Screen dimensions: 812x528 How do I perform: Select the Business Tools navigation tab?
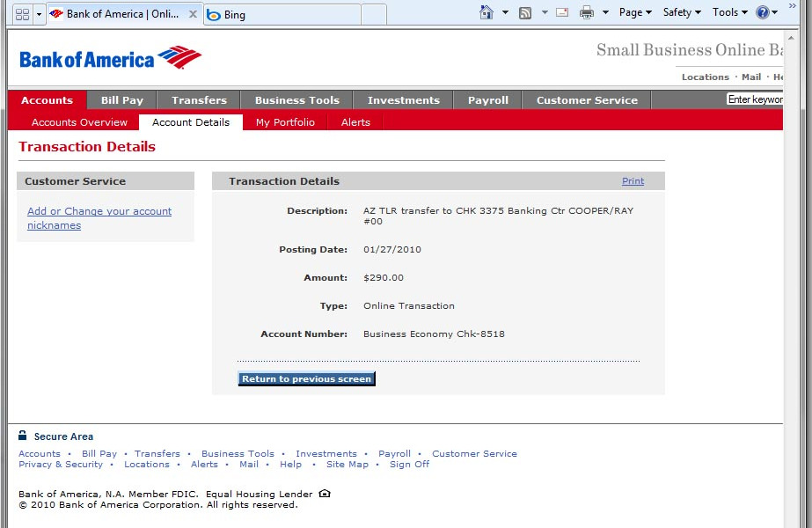(x=296, y=100)
